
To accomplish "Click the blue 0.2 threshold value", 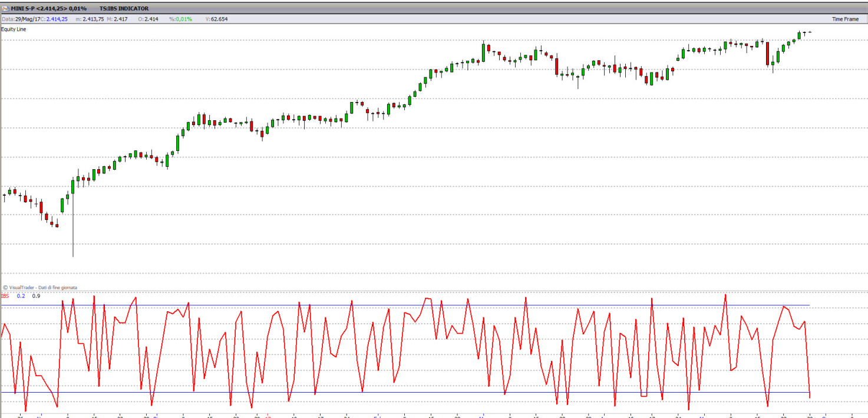I will click(x=21, y=296).
